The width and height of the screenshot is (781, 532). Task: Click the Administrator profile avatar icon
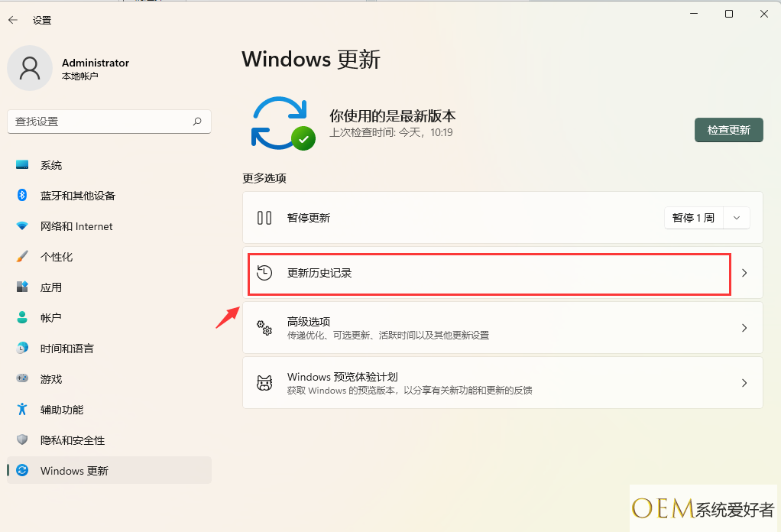click(x=30, y=68)
